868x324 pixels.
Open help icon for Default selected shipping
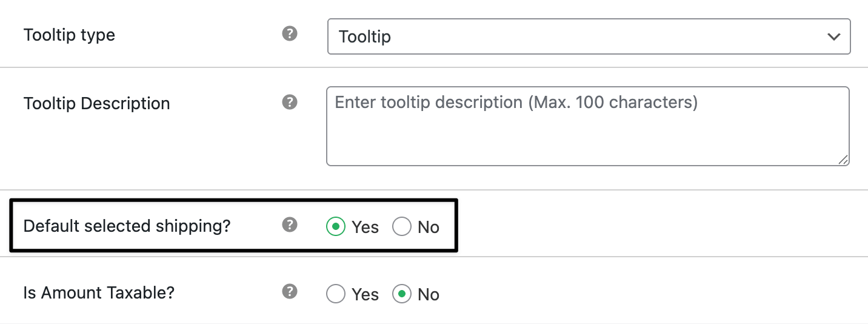[x=290, y=225]
